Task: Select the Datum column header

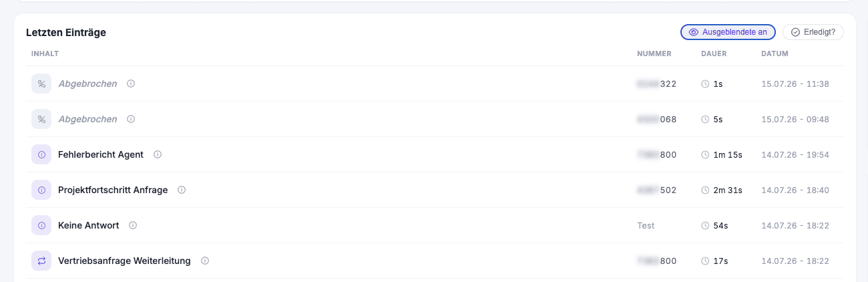Action: pos(775,53)
